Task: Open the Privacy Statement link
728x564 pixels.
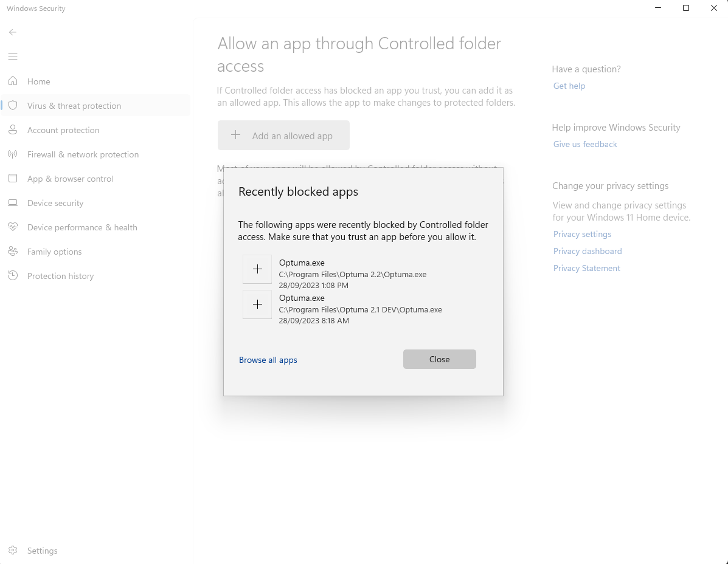Action: pyautogui.click(x=586, y=268)
